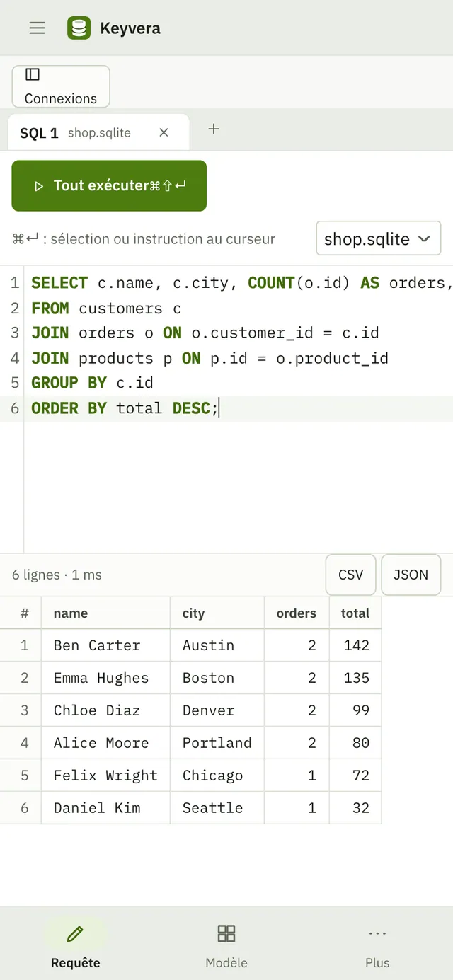Screen dimensions: 453x980
Task: Click the ORDER BY total DESC line
Action: click(239, 408)
